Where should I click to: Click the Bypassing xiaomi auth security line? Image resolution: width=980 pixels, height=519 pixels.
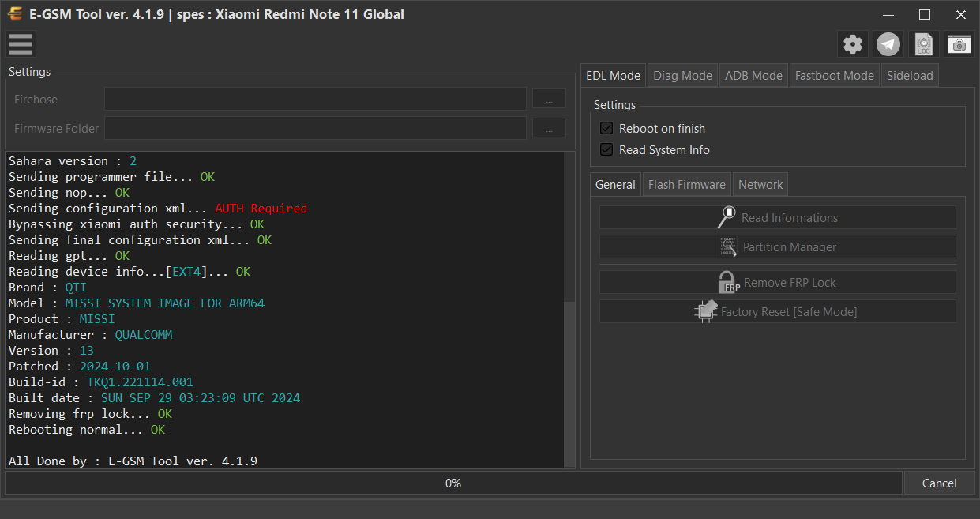point(137,224)
